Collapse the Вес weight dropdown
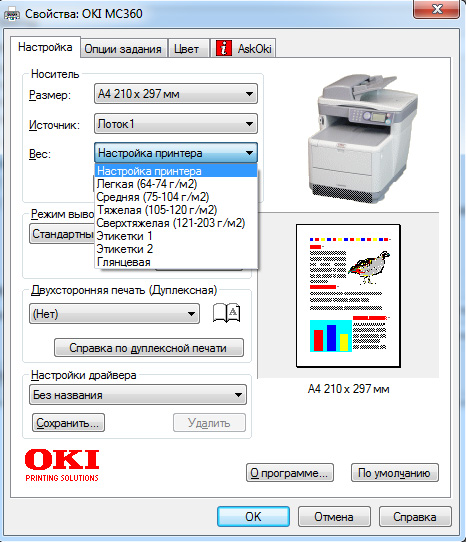Viewport: 466px width, 542px height. click(176, 153)
